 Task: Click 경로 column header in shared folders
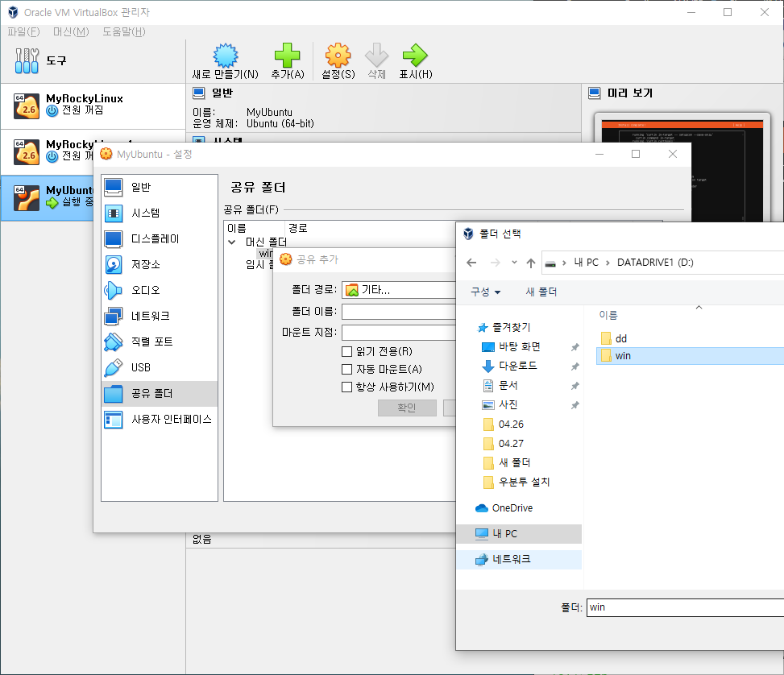pyautogui.click(x=298, y=228)
